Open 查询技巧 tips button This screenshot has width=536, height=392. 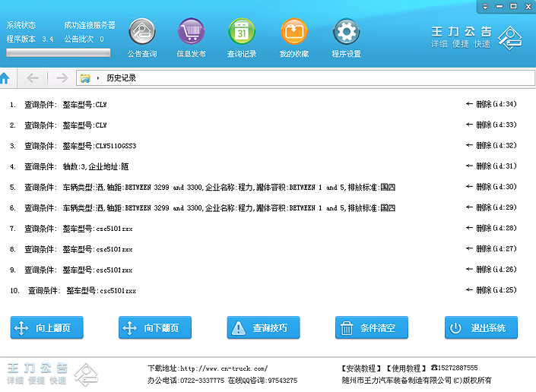click(x=263, y=327)
